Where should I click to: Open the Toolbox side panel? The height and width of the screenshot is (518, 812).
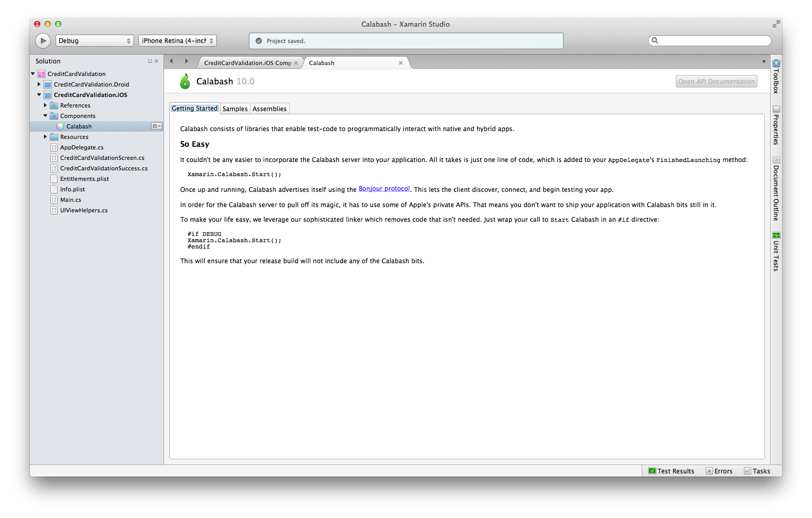pos(776,77)
